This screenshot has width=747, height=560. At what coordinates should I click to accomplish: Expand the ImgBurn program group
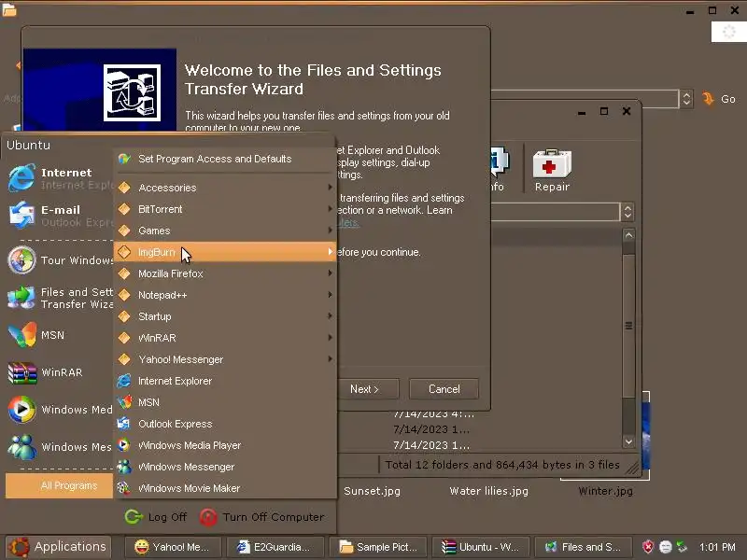[224, 252]
